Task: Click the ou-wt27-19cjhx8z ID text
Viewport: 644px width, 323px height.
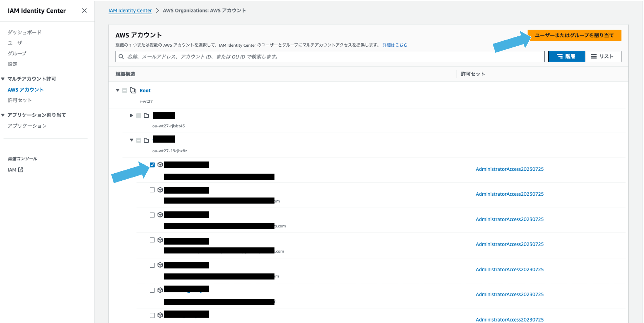Action: coord(169,151)
